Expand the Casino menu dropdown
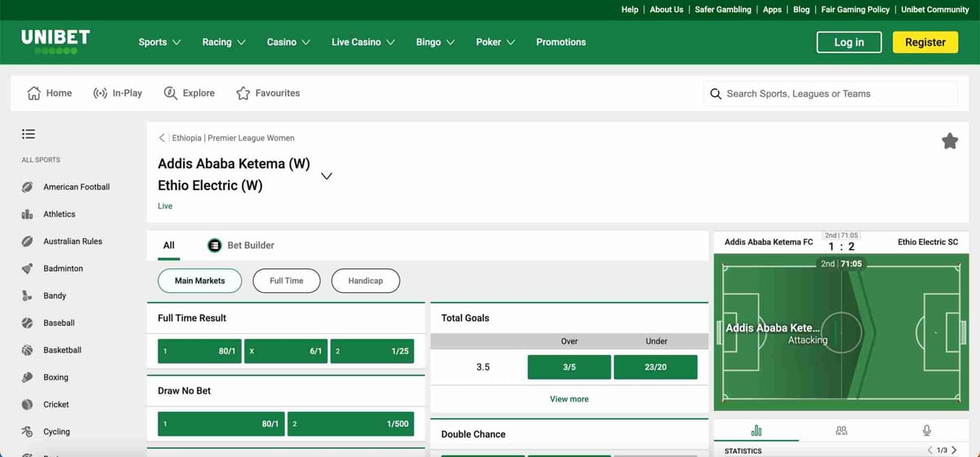The width and height of the screenshot is (980, 457). click(288, 42)
